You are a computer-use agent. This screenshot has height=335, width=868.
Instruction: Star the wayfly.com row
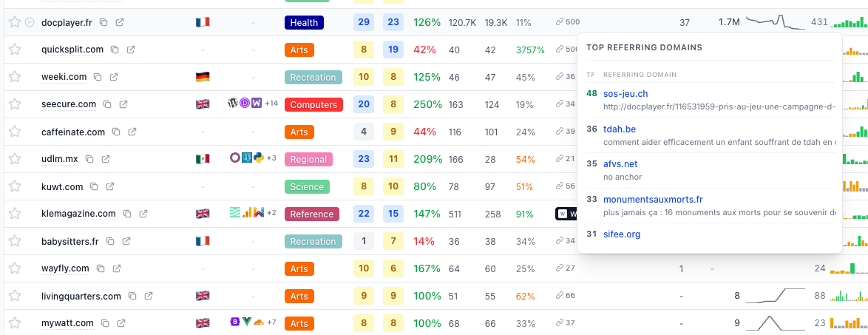15,268
